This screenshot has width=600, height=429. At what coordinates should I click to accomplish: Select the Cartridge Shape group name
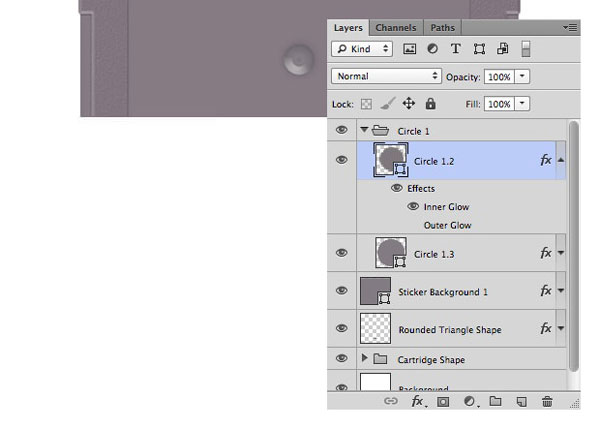tap(431, 360)
